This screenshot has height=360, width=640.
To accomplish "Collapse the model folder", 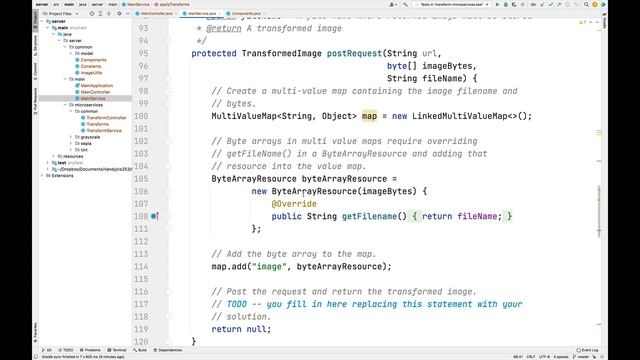I will pyautogui.click(x=71, y=53).
